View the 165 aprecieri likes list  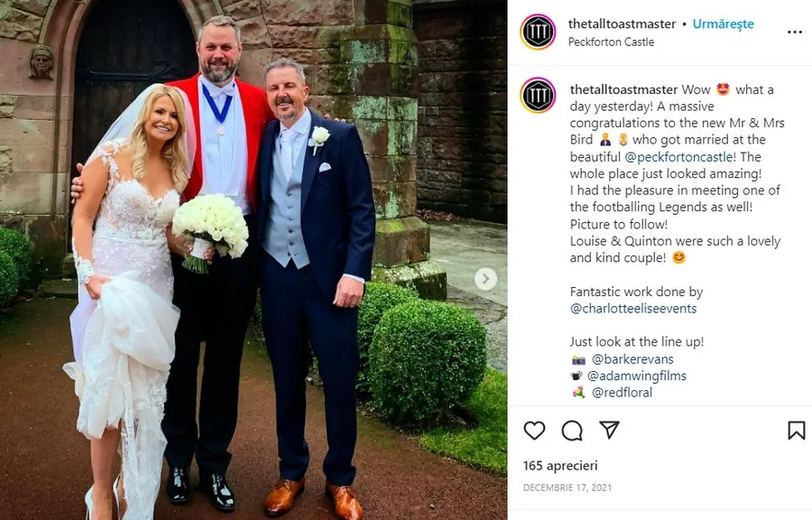pos(560,466)
